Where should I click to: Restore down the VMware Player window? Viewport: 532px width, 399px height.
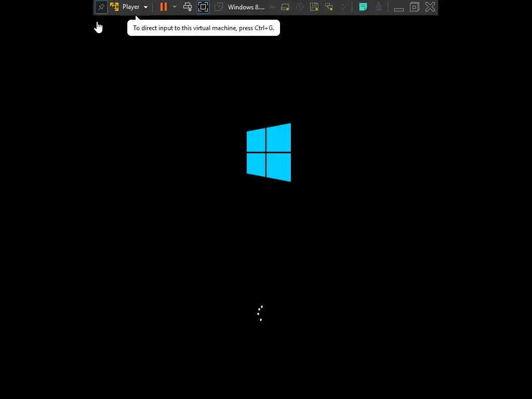pyautogui.click(x=414, y=7)
